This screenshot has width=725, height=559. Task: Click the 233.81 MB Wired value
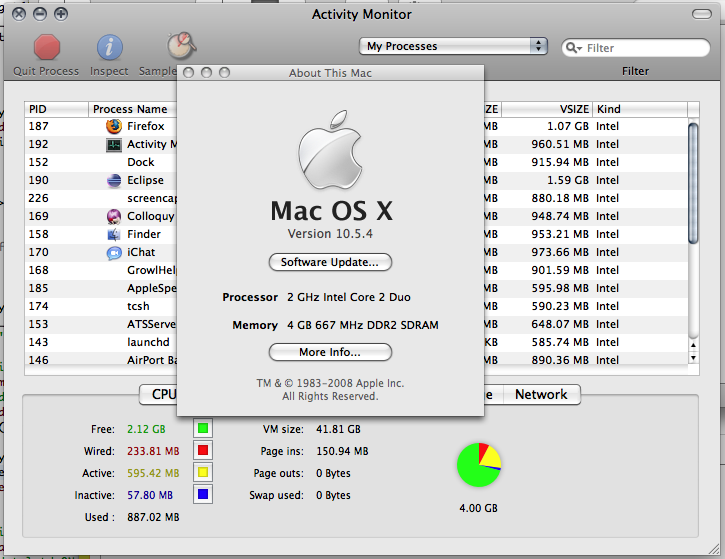[x=153, y=451]
